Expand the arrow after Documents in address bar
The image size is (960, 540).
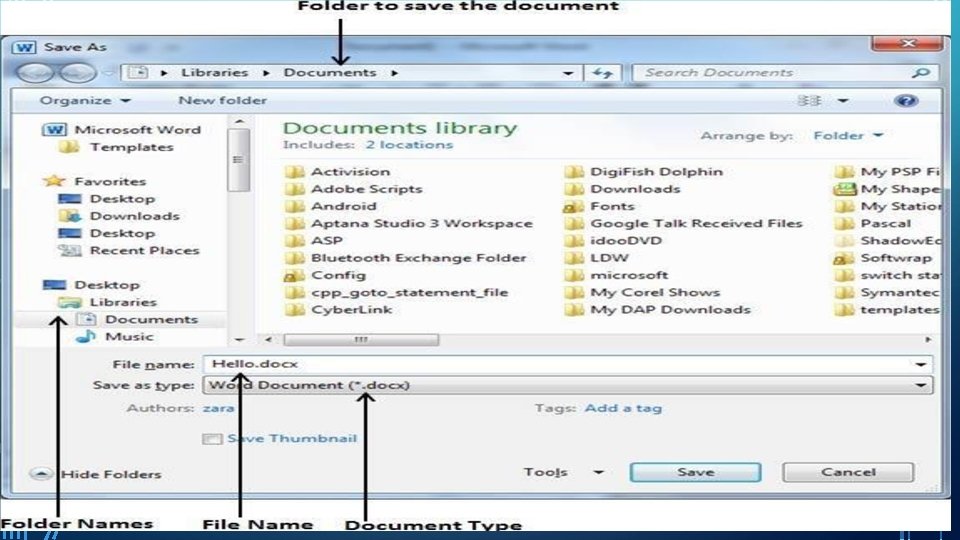coord(395,73)
